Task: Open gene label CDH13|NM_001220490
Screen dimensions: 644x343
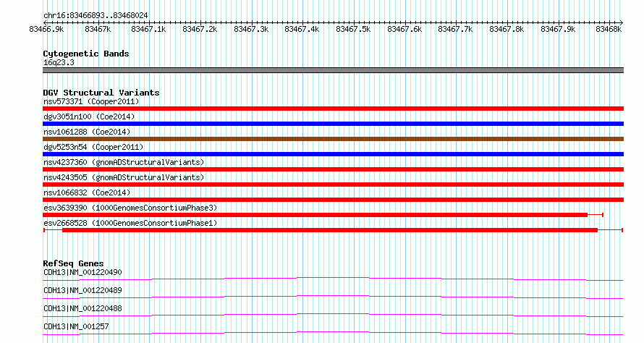Action: (x=82, y=272)
